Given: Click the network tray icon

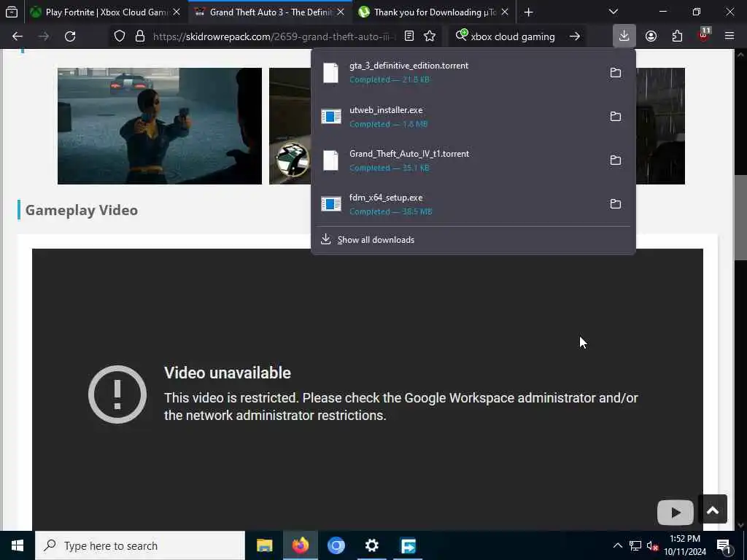Looking at the screenshot, I should [x=635, y=545].
